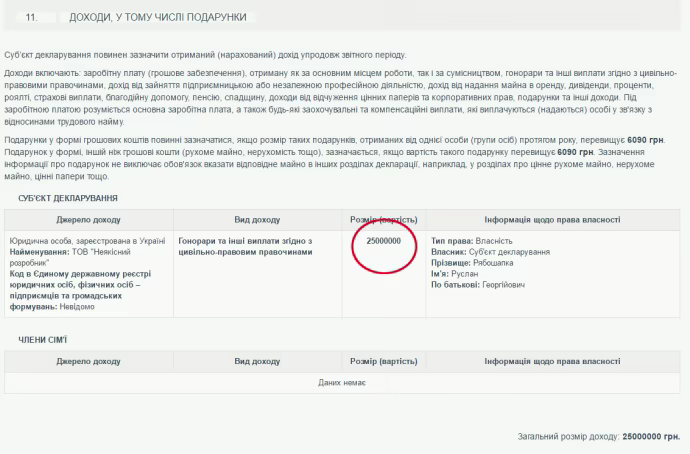
Task: Click 'Вид доходу' header in family members table
Action: pyautogui.click(x=257, y=361)
